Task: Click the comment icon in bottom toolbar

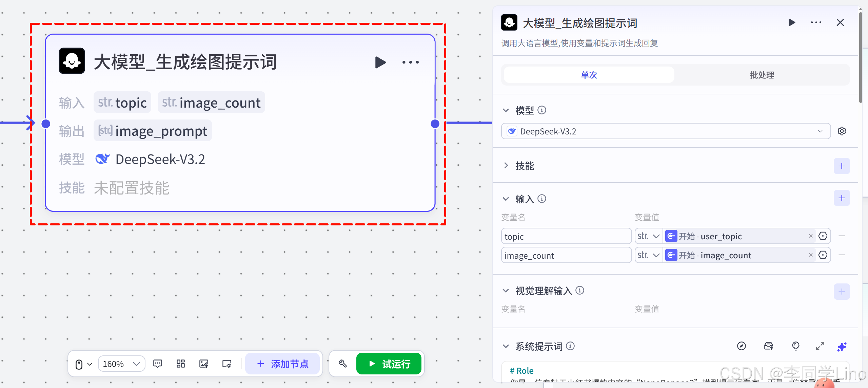Action: click(x=158, y=364)
